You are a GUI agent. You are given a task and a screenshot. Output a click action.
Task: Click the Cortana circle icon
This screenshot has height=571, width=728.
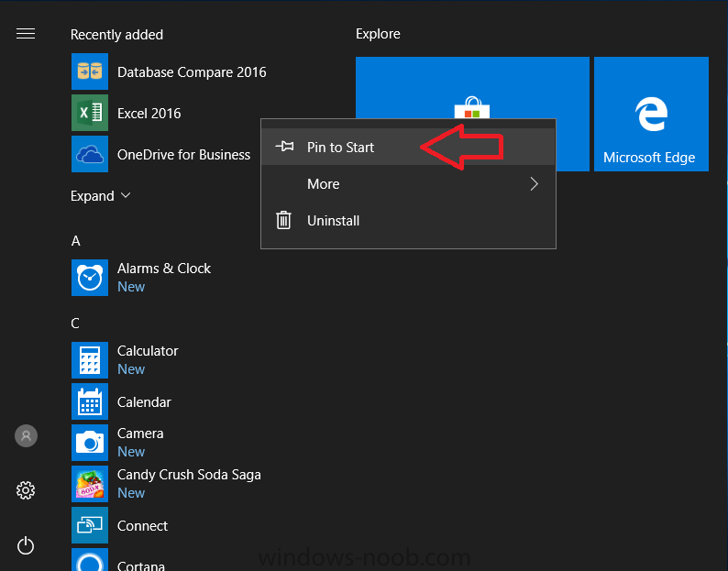(90, 560)
